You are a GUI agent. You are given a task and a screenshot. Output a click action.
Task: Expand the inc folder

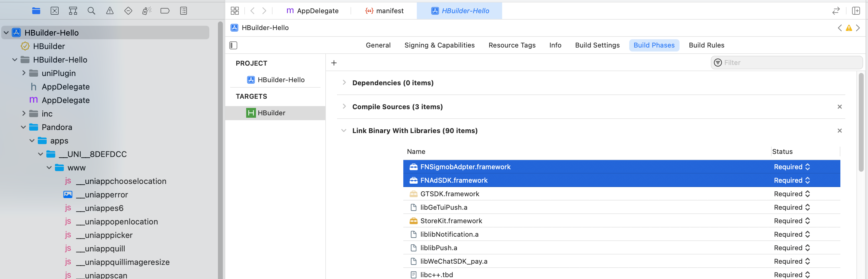pyautogui.click(x=24, y=113)
